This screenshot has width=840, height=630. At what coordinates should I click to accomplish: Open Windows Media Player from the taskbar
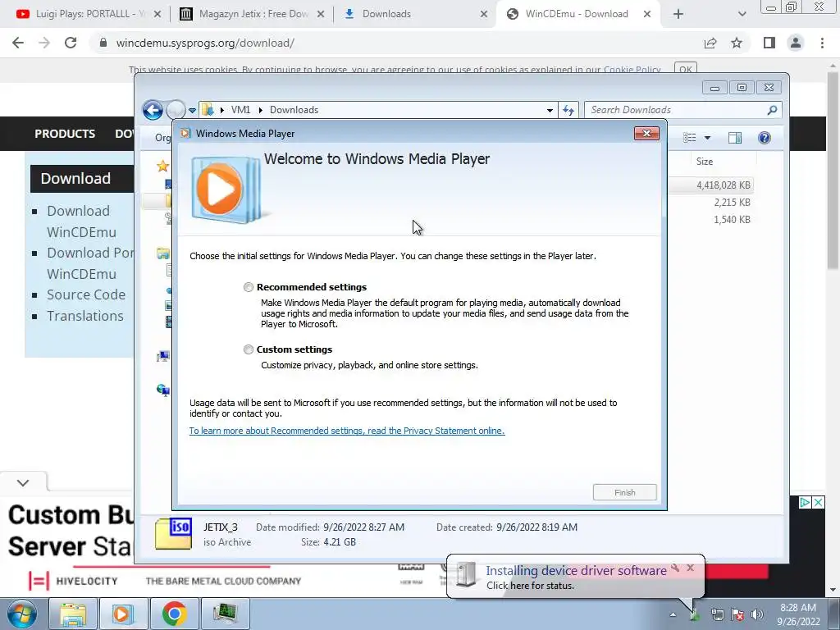tap(123, 614)
